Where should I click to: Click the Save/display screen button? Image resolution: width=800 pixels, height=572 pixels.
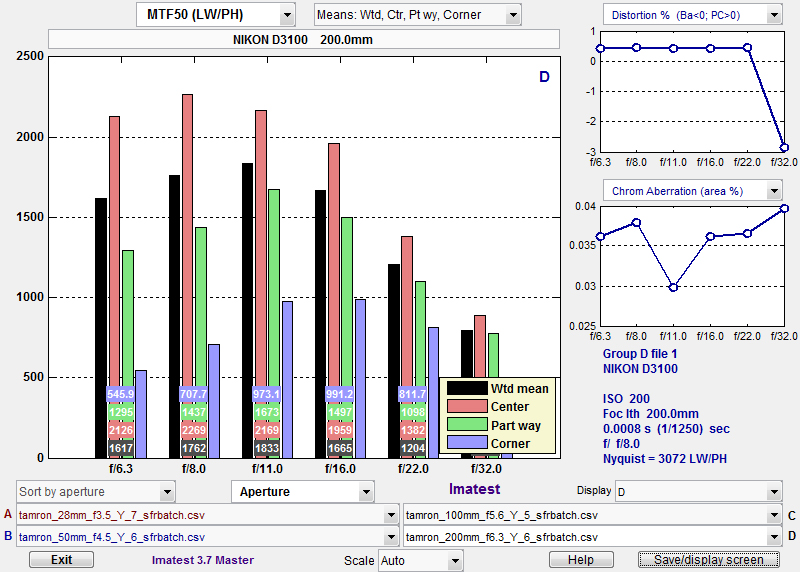pos(709,560)
